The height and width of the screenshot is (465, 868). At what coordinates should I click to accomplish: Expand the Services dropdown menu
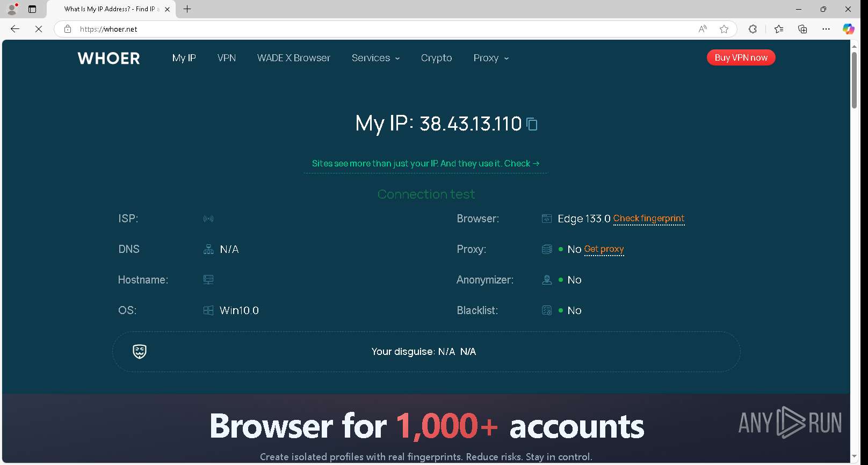click(376, 58)
